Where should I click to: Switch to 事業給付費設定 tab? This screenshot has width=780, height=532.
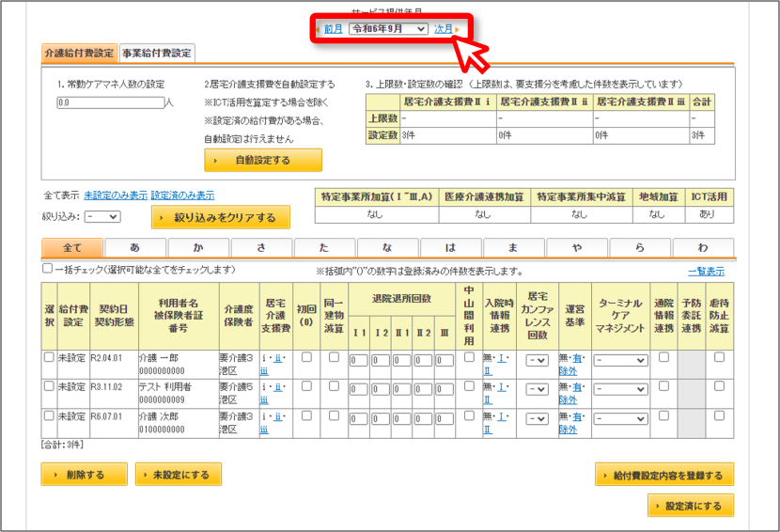click(157, 54)
